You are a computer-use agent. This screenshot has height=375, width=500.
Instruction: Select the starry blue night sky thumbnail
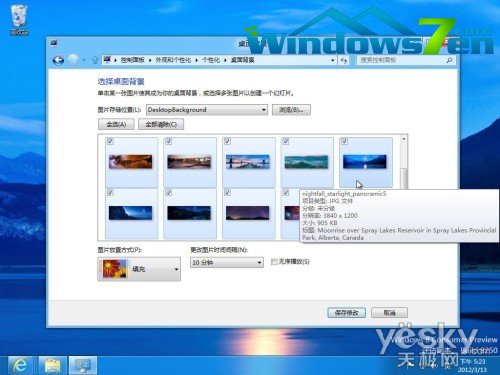[x=130, y=213]
